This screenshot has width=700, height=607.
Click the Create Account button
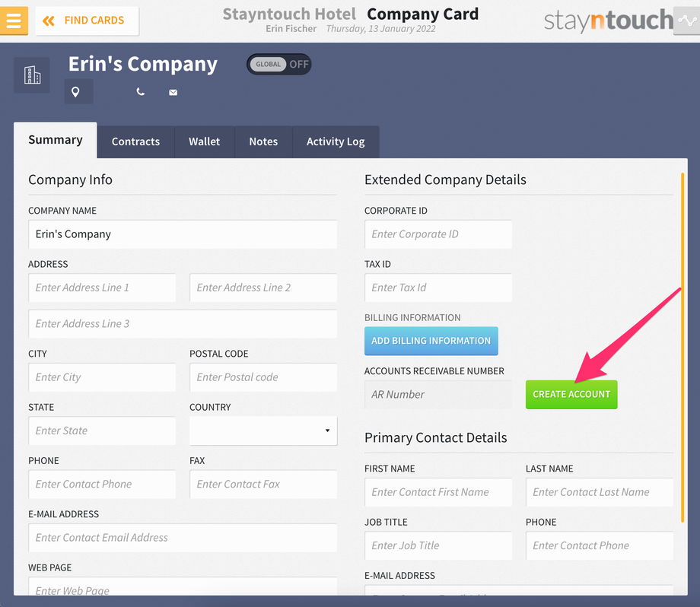(571, 395)
